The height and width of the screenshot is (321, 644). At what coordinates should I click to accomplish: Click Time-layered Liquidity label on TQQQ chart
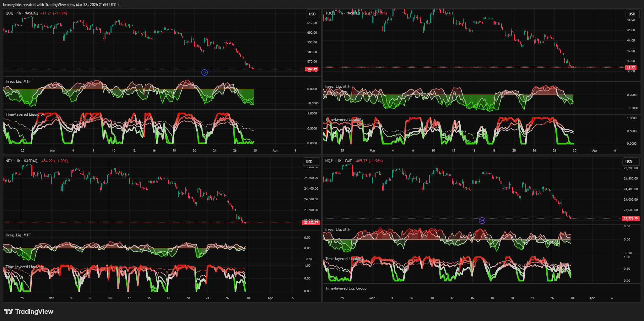coord(344,119)
